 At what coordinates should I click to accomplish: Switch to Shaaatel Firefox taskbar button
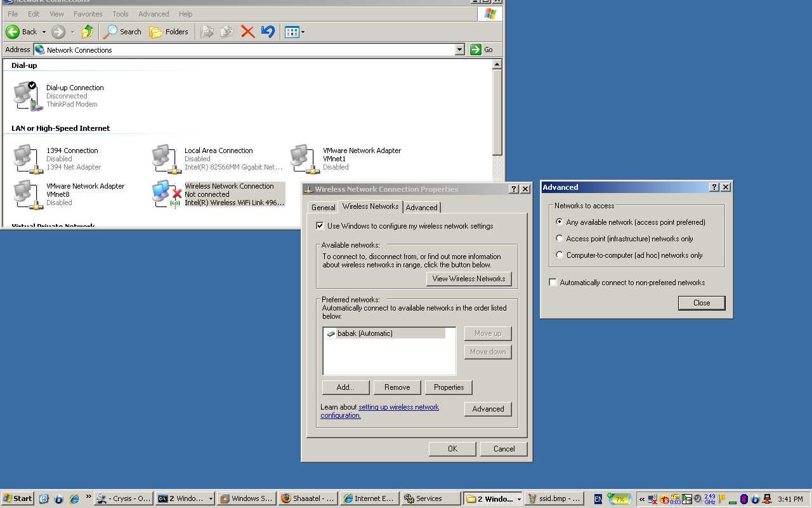pos(308,498)
